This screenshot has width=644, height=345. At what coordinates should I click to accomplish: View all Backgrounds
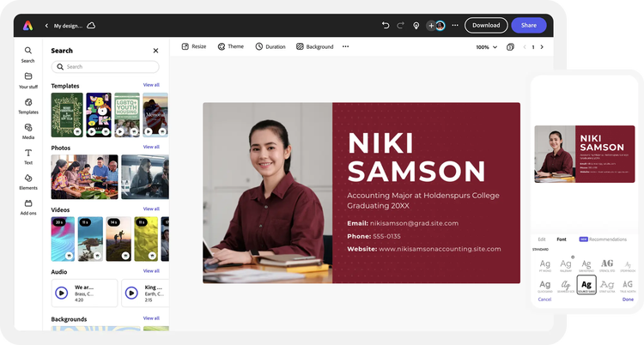[x=151, y=318]
